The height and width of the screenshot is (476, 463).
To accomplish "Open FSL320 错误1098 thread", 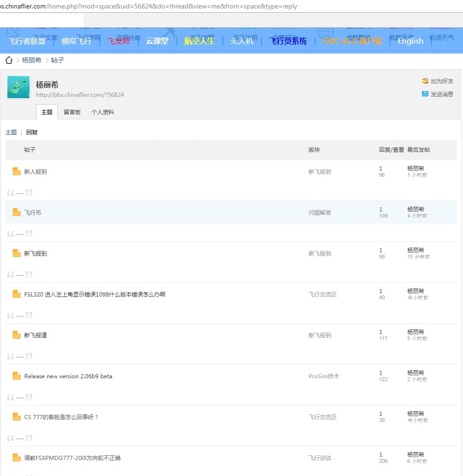I will pyautogui.click(x=95, y=295).
